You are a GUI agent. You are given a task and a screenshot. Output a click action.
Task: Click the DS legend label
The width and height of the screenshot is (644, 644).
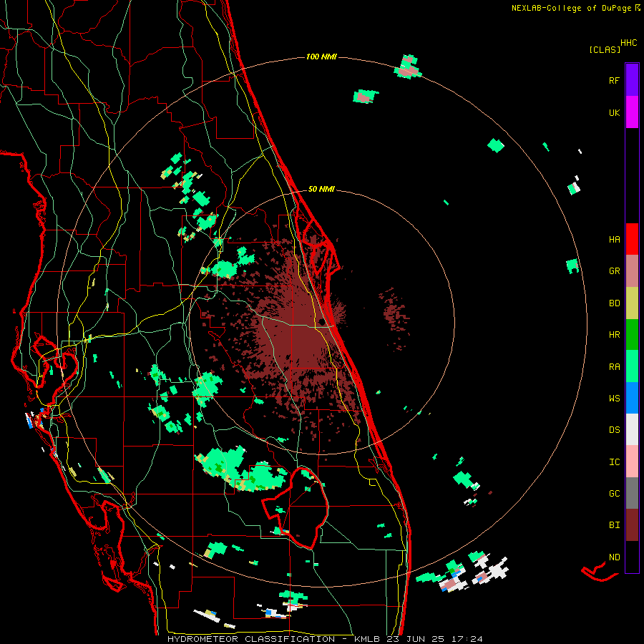614,430
